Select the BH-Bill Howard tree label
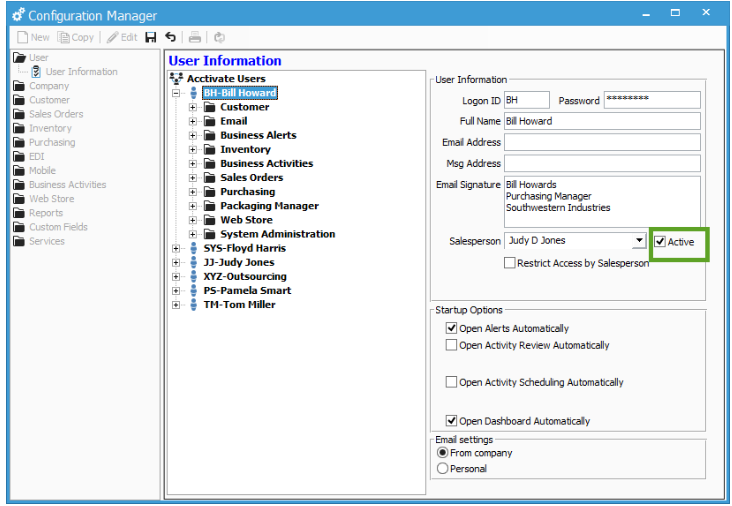 (x=240, y=93)
